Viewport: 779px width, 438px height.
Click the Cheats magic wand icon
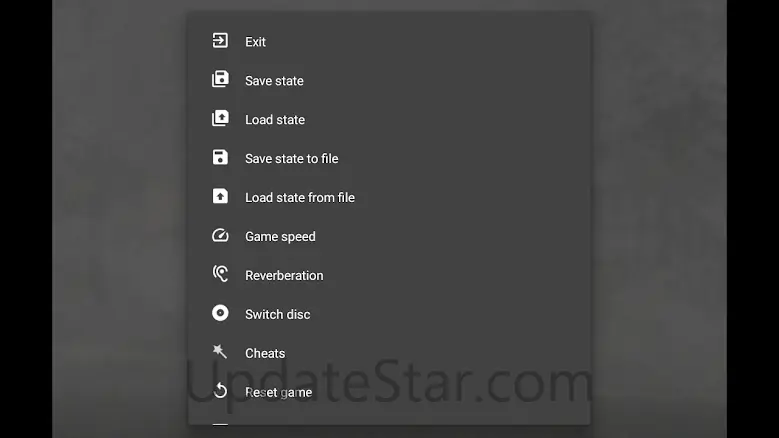220,353
